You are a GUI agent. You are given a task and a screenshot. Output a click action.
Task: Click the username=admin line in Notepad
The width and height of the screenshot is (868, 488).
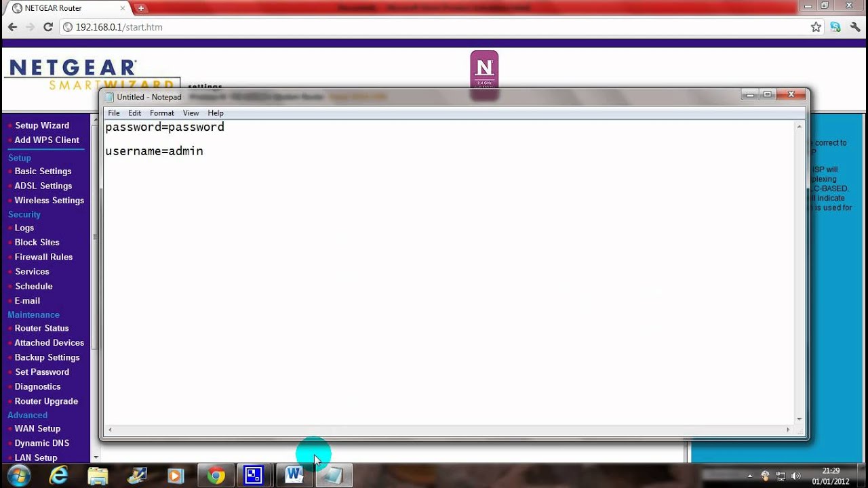tap(154, 151)
